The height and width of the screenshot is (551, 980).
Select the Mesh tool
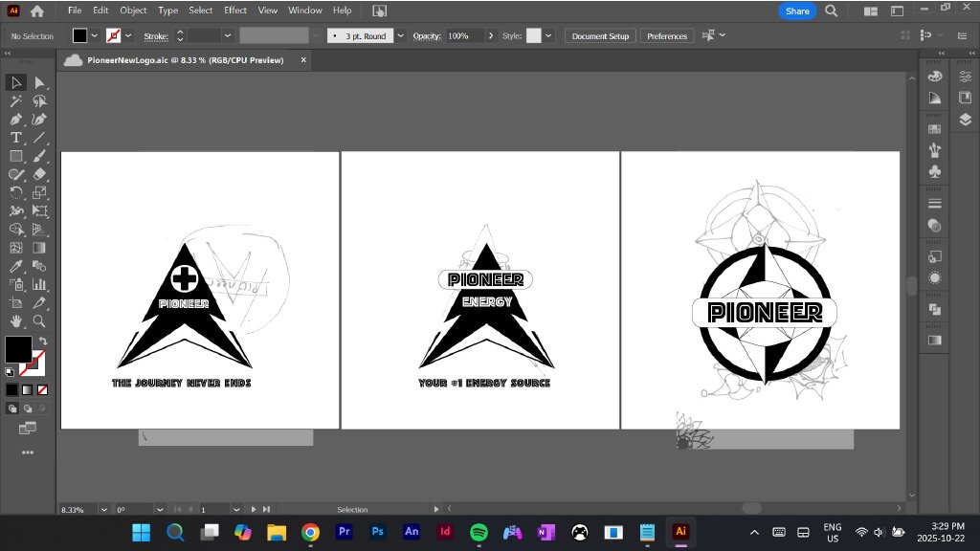pos(16,248)
